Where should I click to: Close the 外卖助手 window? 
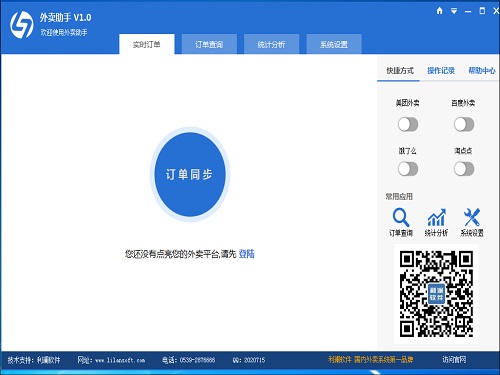coord(496,11)
